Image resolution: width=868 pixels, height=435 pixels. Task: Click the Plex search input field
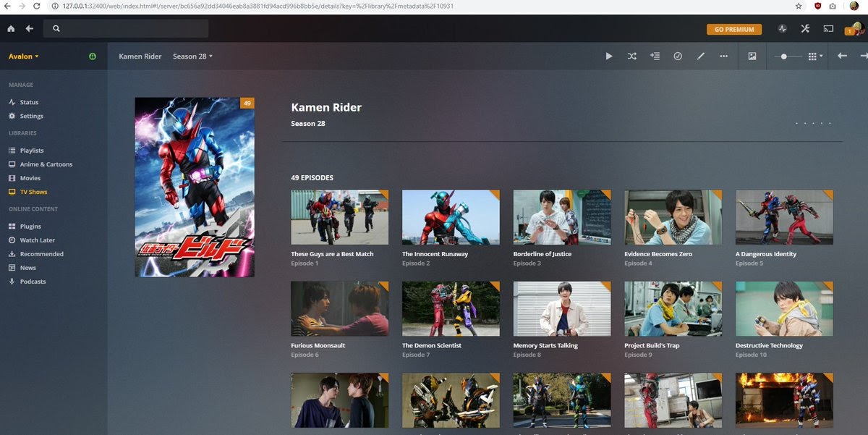coord(126,29)
